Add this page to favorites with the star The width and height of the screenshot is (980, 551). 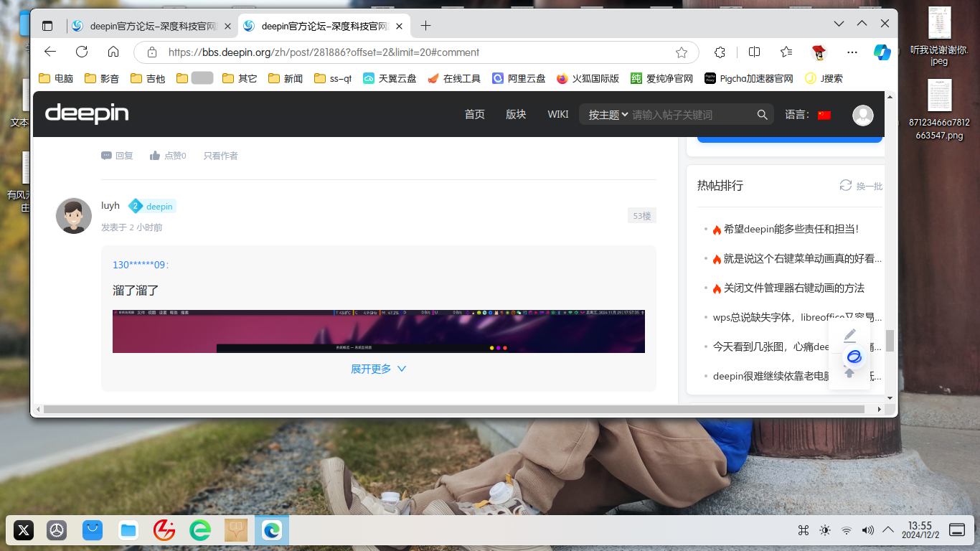click(682, 52)
